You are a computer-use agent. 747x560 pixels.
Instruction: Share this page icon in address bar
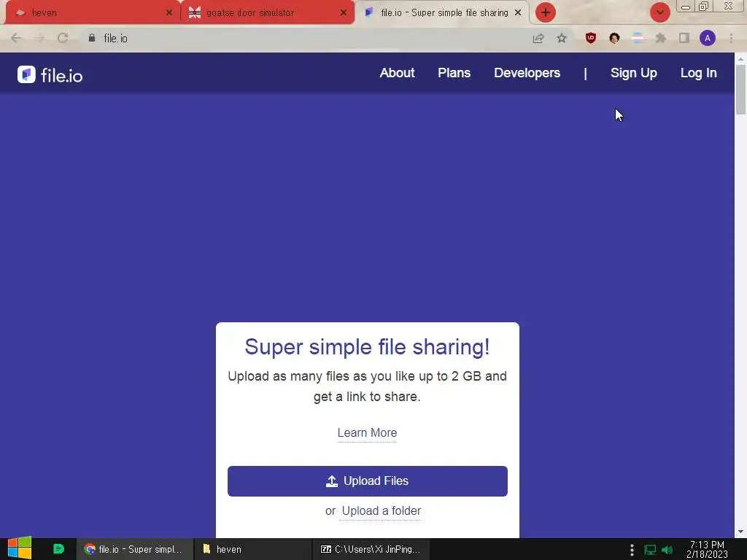click(538, 38)
